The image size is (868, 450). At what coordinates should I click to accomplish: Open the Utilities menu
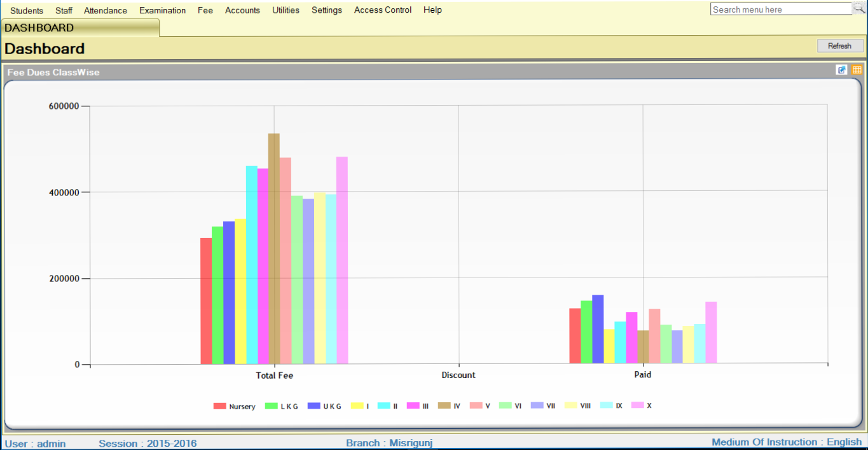pos(286,10)
